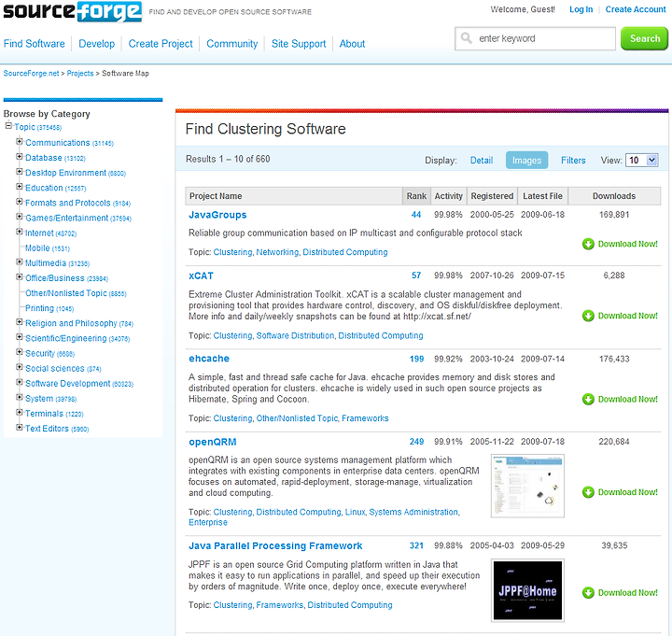Sort by the Project Name column header

coord(294,196)
